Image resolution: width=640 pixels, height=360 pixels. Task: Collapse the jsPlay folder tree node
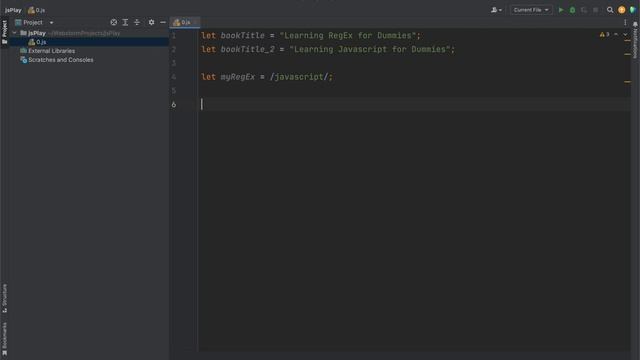tap(15, 33)
